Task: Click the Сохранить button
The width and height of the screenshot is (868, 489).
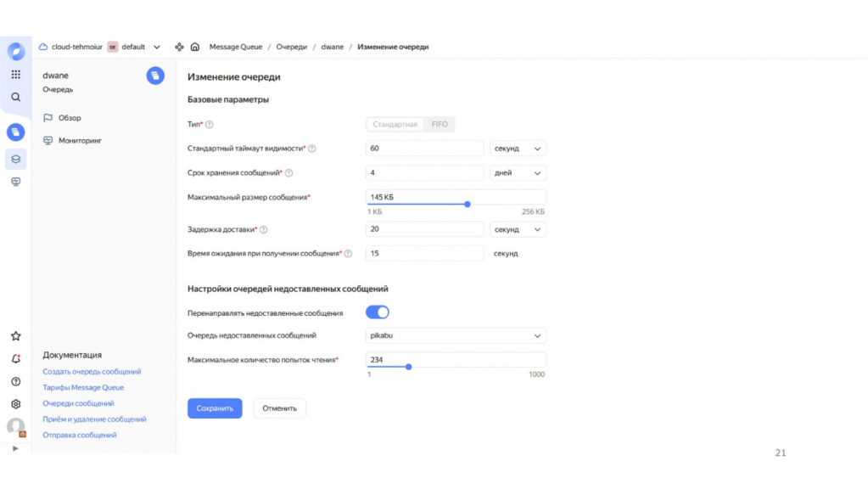Action: click(x=215, y=408)
